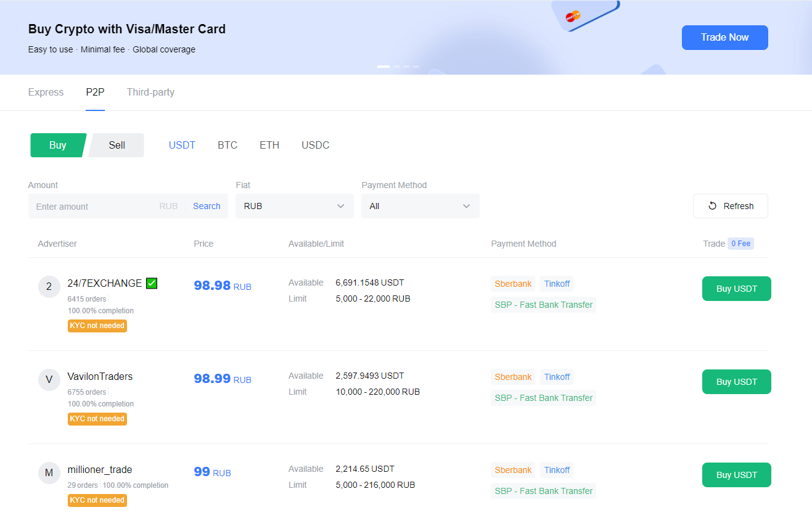The width and height of the screenshot is (812, 523).
Task: Choose the ETH coin tab
Action: coord(269,146)
